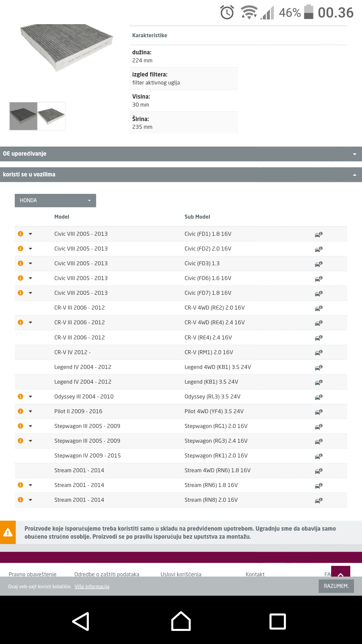Image resolution: width=362 pixels, height=644 pixels.
Task: Expand row arrow for Stream (RN8) 2.0 16V
Action: 31,500
